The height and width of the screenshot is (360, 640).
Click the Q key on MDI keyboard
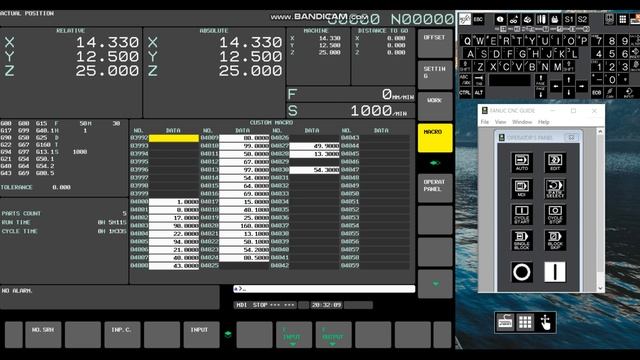(466, 40)
